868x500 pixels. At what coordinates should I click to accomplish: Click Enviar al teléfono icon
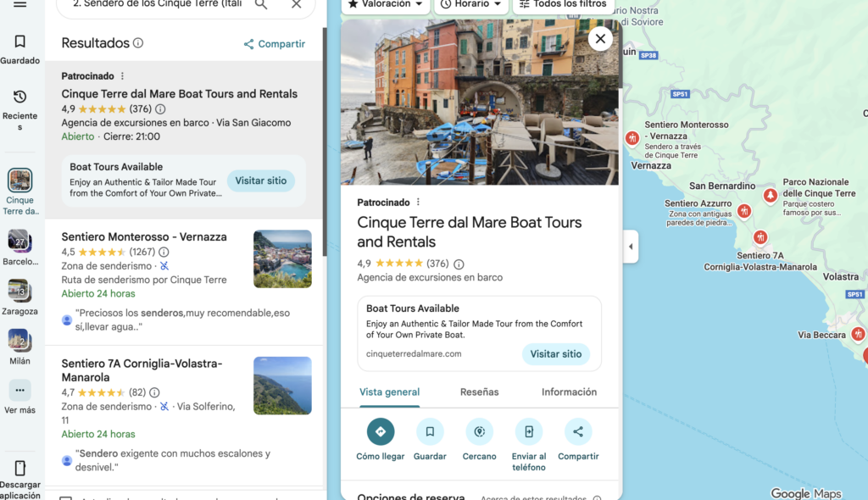[x=528, y=431]
